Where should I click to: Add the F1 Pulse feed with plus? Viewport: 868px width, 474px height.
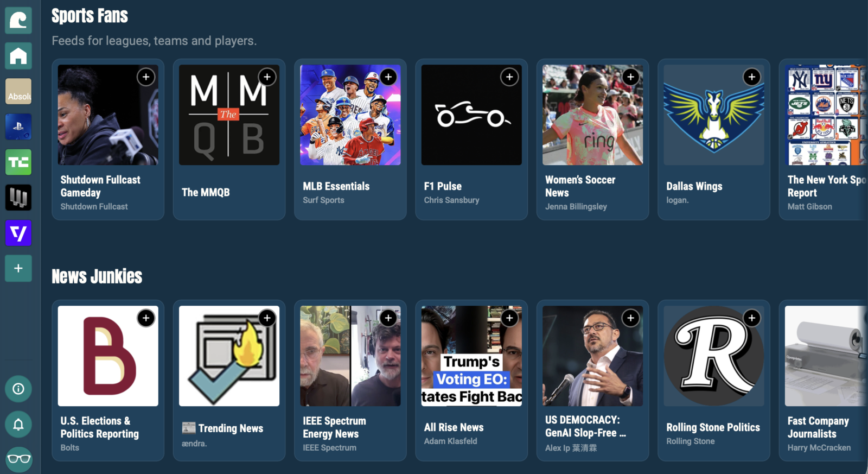tap(509, 77)
